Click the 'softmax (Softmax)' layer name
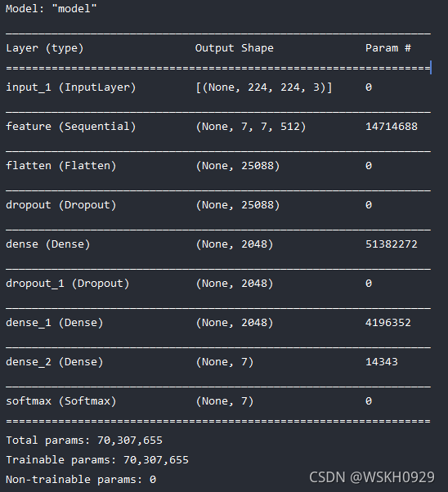The image size is (448, 492). pos(61,401)
